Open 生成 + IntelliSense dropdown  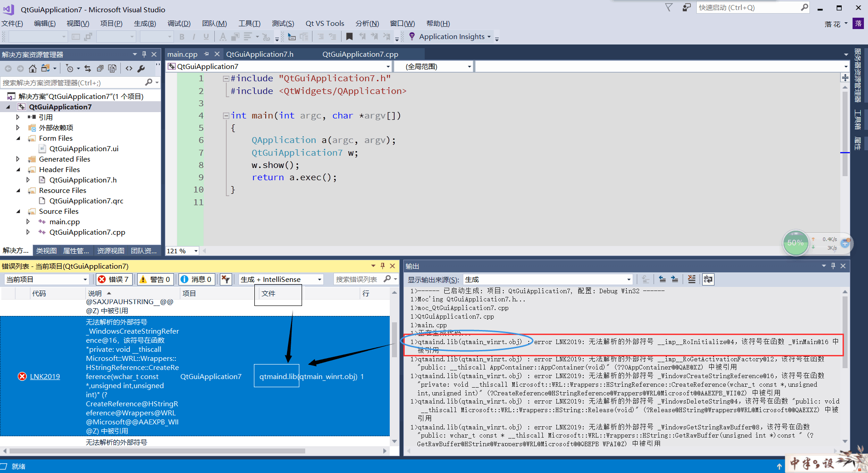point(281,279)
